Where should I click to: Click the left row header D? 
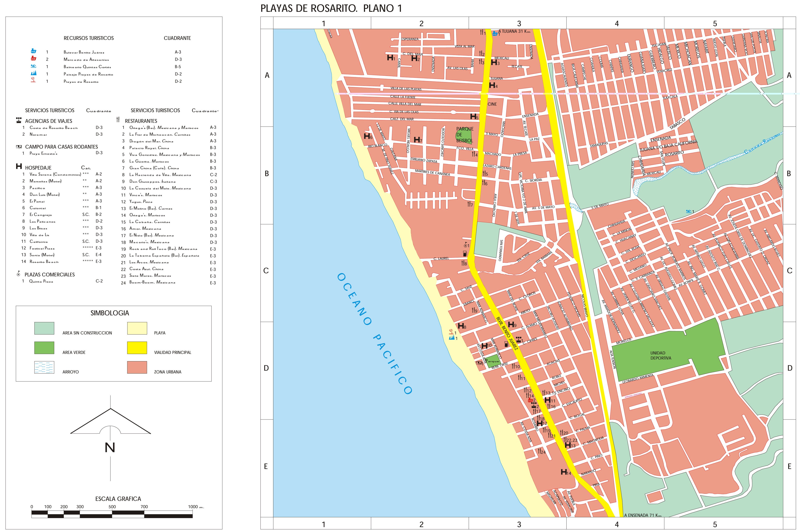(267, 368)
